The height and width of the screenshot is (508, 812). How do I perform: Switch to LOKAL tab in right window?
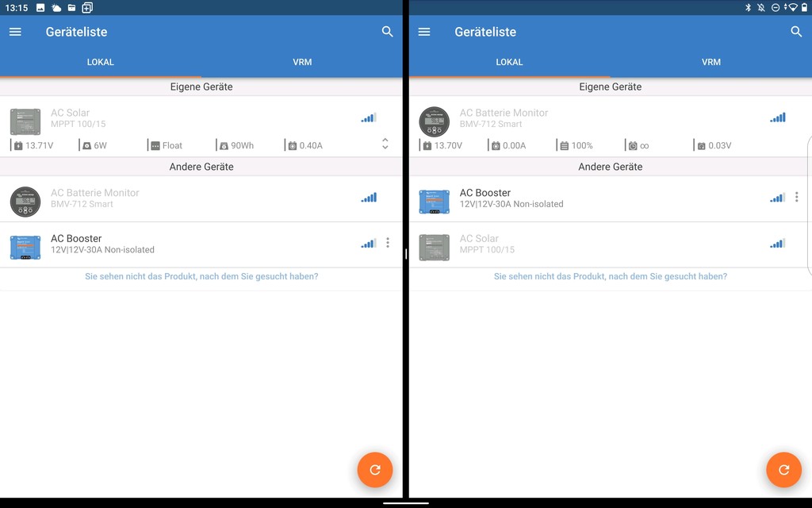pos(510,62)
